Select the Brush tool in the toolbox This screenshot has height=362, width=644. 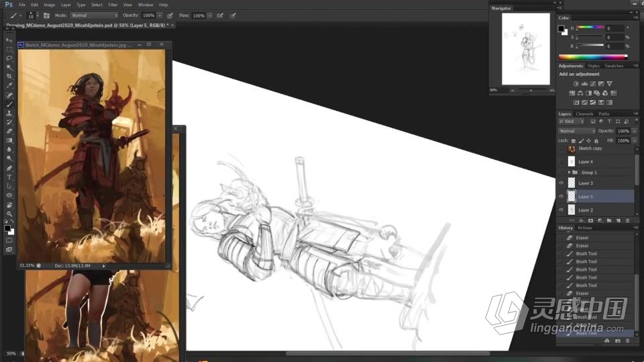[9, 104]
